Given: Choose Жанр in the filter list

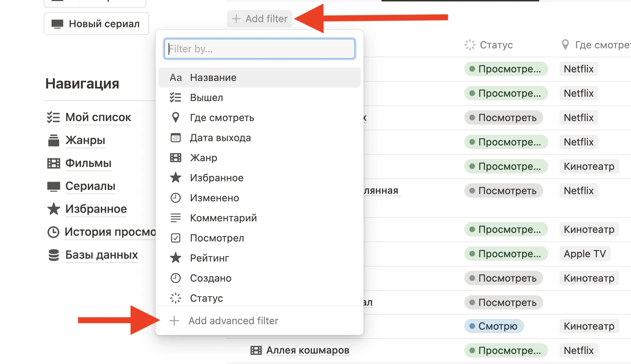Looking at the screenshot, I should (x=260, y=158).
